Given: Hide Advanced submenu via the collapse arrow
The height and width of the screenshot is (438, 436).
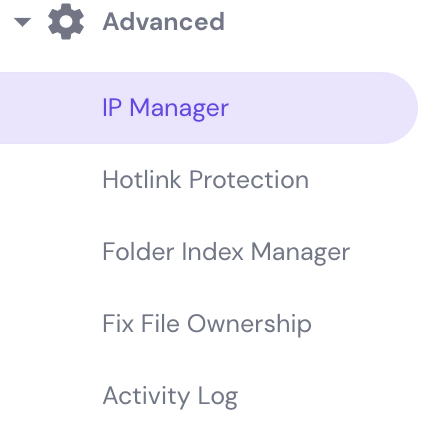Looking at the screenshot, I should 23,22.
